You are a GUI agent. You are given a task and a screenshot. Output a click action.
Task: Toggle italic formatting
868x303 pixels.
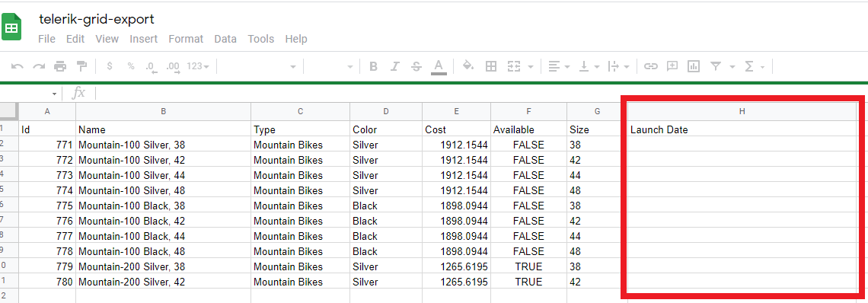click(394, 66)
